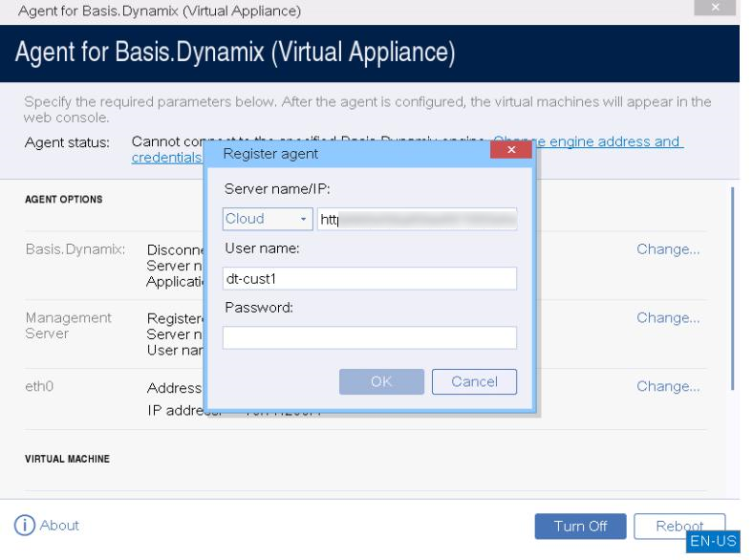Click the User name field containing dt-cust1
753x560 pixels.
[x=369, y=278]
